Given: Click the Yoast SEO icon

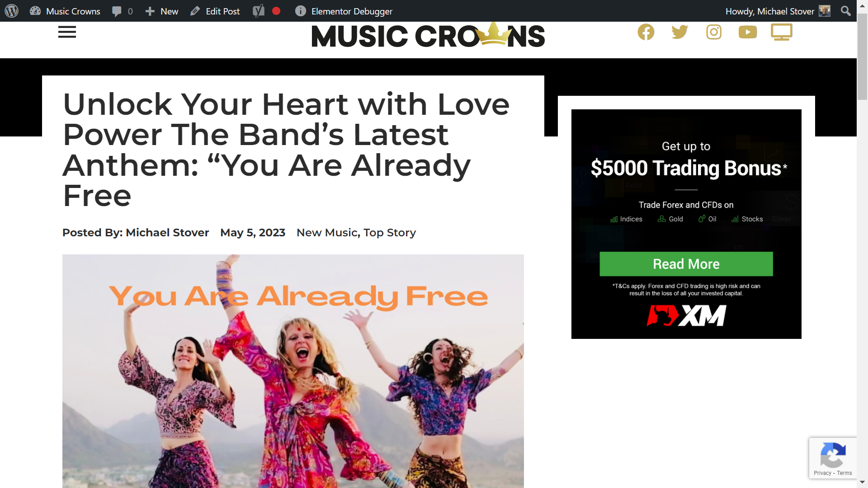Looking at the screenshot, I should pos(258,11).
